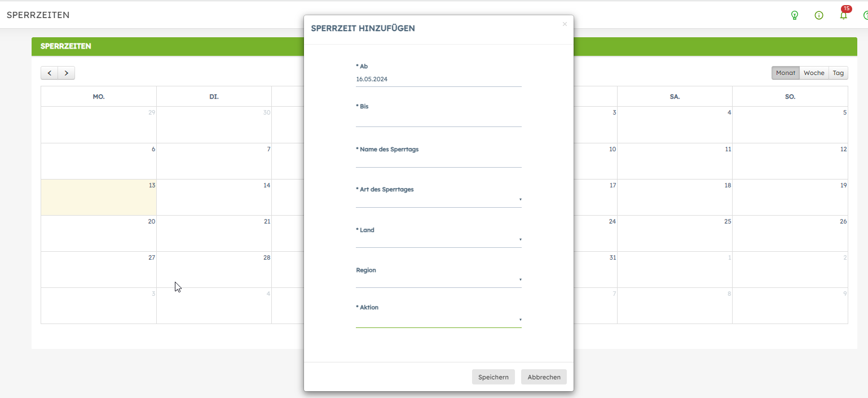The height and width of the screenshot is (398, 868).
Task: Switch to Woche calendar view
Action: point(814,73)
